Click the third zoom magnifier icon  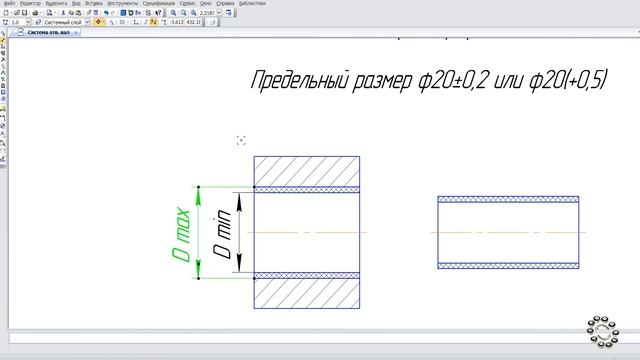[x=193, y=13]
